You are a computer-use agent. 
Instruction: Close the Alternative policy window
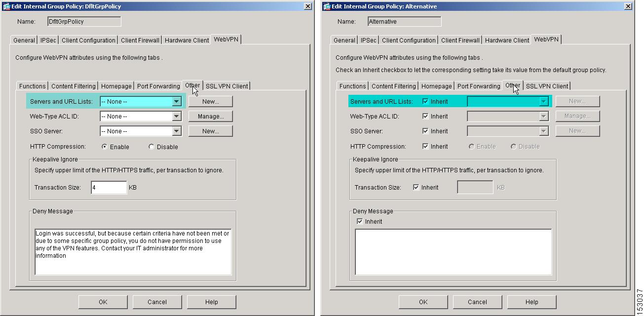(628, 6)
